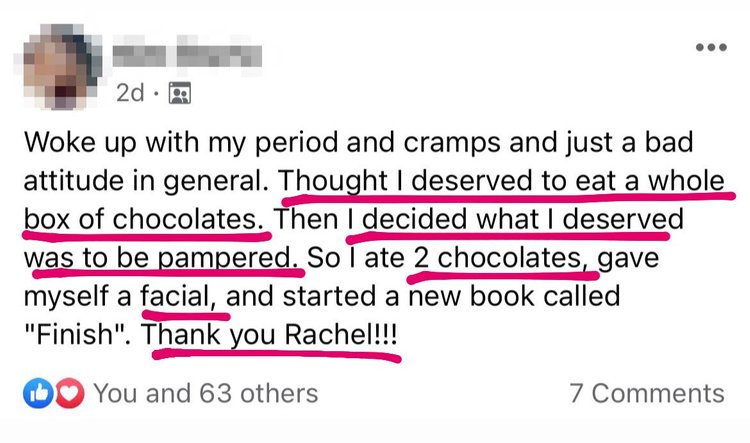Click the "2d" post timestamp
The image size is (750, 443).
tap(129, 93)
